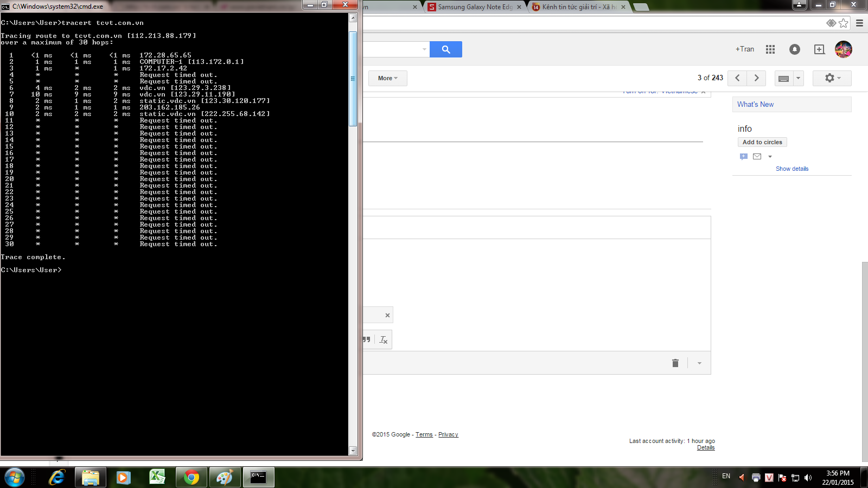Open the What's New link
The width and height of the screenshot is (868, 488).
pos(755,104)
